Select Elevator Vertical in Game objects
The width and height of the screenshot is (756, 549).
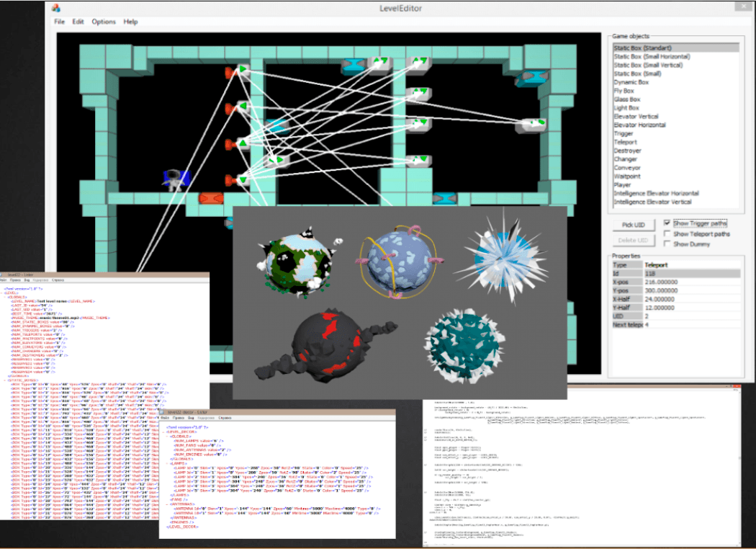676,116
